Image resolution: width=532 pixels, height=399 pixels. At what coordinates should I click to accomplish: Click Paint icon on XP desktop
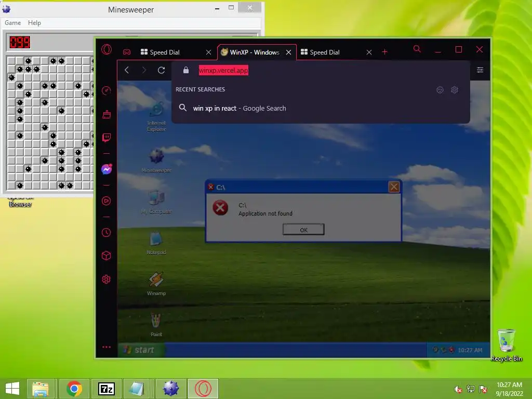tap(156, 325)
